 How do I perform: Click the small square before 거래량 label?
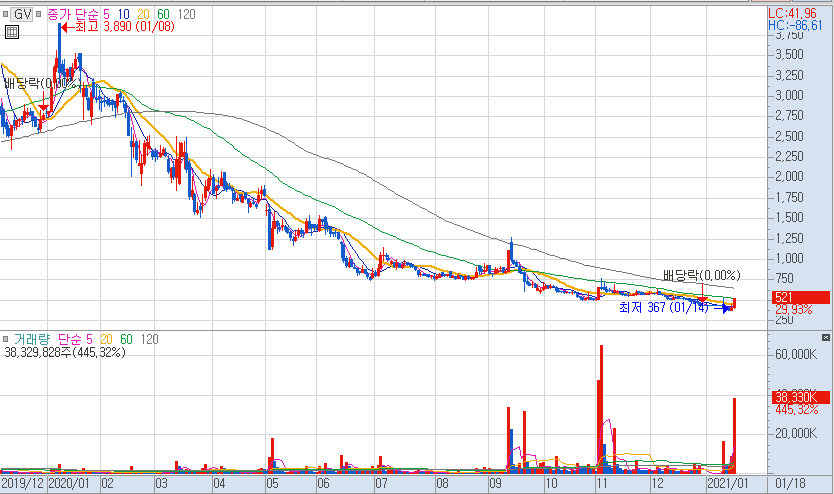[x=6, y=339]
